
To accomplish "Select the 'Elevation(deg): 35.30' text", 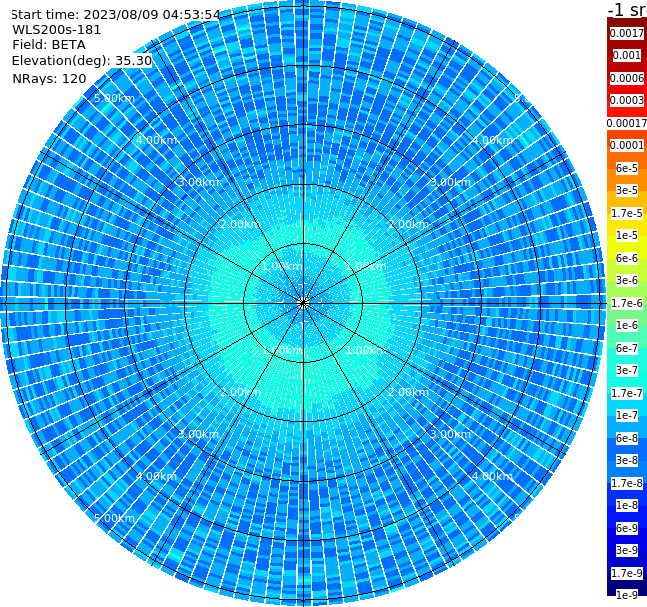I will (x=82, y=61).
